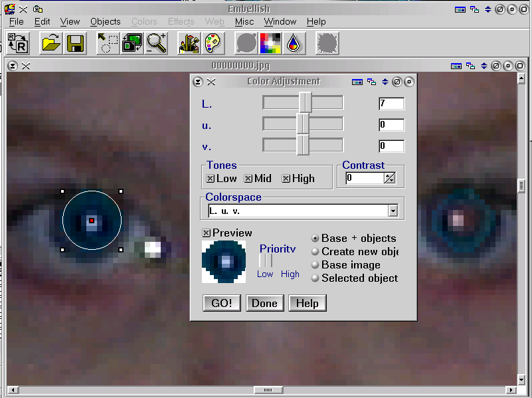Viewport: 532px width, 398px height.
Task: Open the painter's palette tool icon
Action: (213, 43)
